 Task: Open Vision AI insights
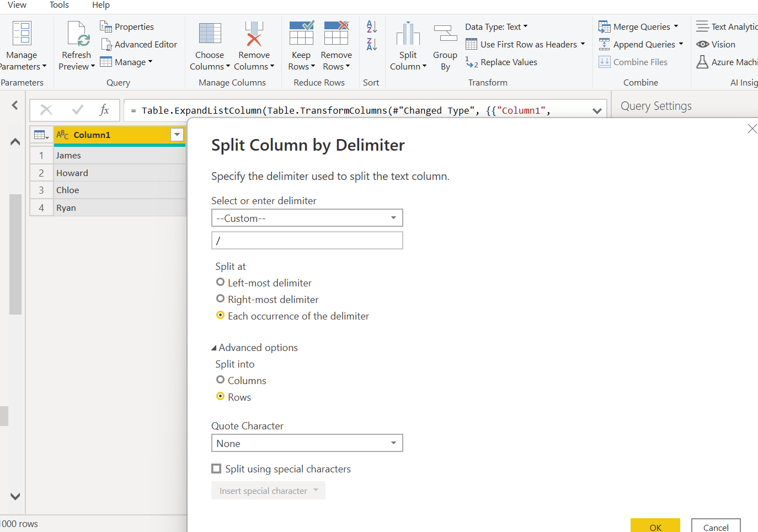click(x=716, y=44)
